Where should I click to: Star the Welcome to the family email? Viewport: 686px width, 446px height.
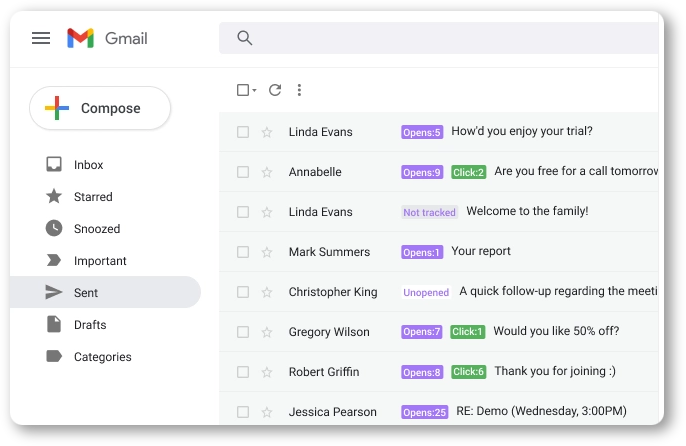[266, 212]
